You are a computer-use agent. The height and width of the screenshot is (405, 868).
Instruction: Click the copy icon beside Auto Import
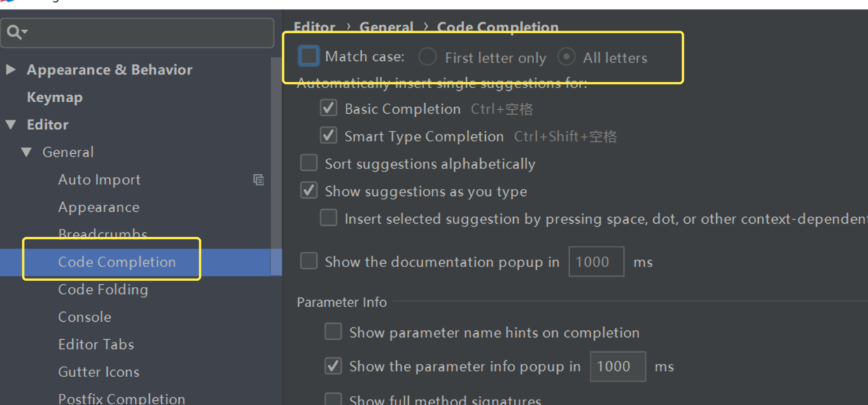point(258,180)
